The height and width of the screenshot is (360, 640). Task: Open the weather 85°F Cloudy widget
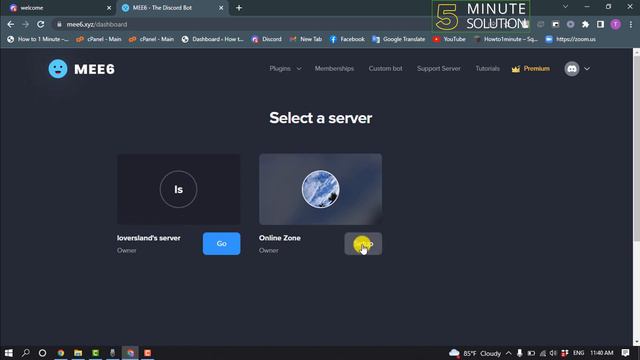(475, 353)
